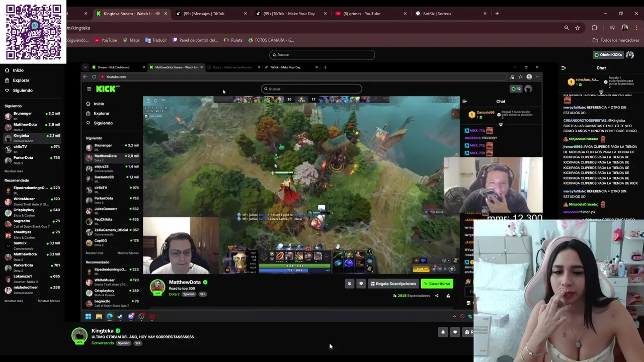Open the Conversando category link

tap(103, 343)
